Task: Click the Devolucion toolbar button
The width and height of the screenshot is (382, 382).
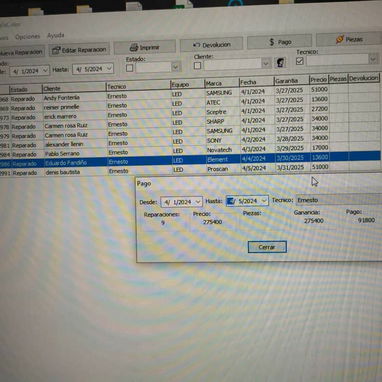Action: click(212, 45)
